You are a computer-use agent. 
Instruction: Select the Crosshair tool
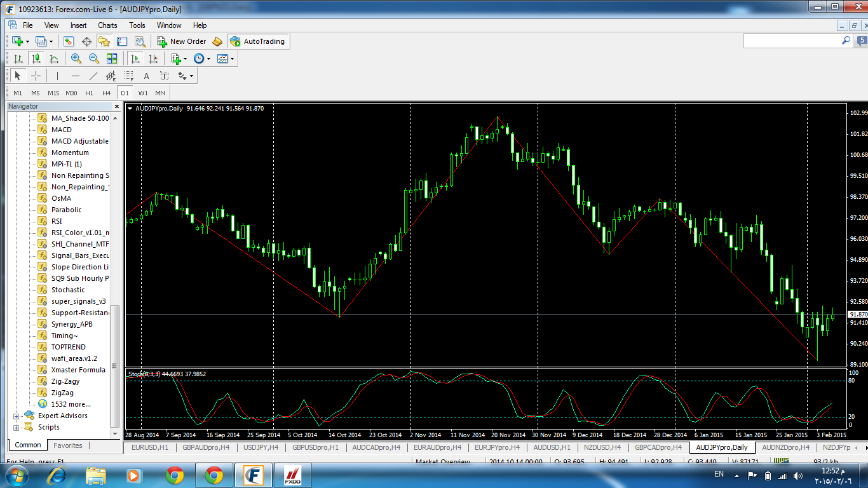click(36, 76)
